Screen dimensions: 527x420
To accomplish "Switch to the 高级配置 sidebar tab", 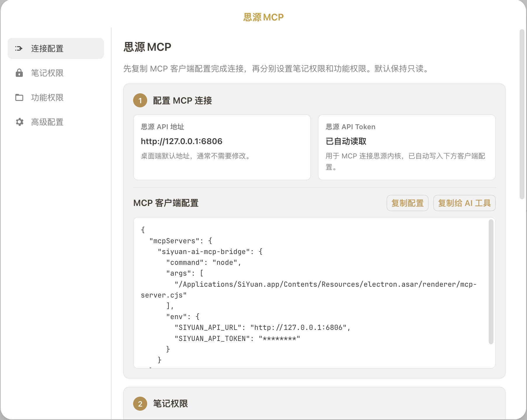I will tap(56, 122).
